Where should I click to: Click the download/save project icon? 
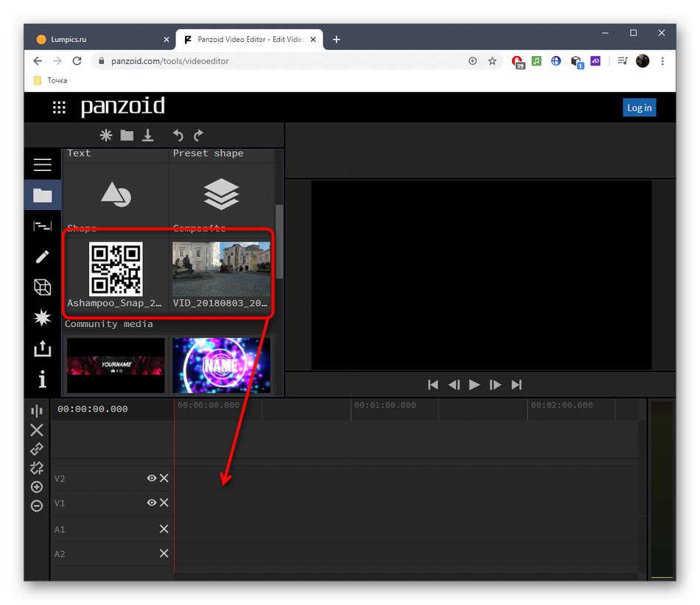tap(148, 136)
